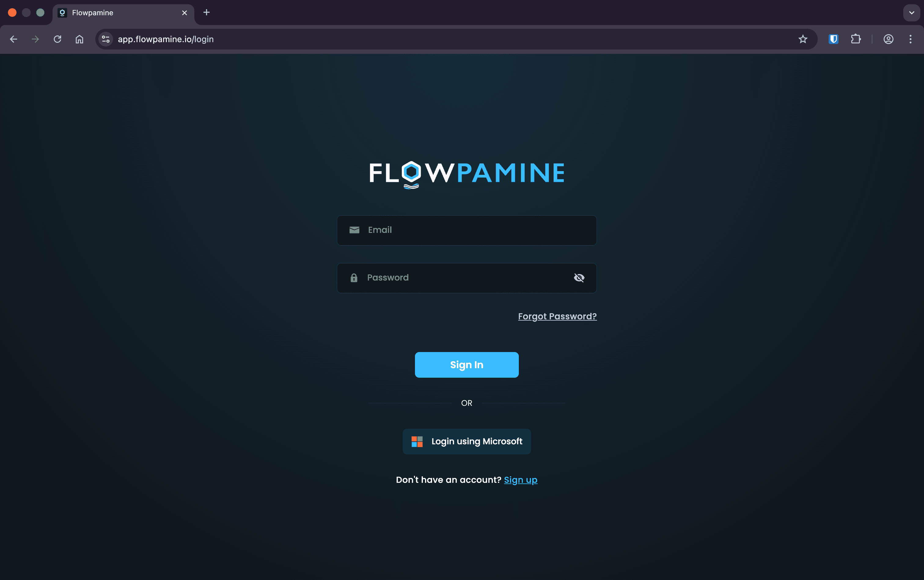Click the home button in the browser toolbar

tap(79, 39)
